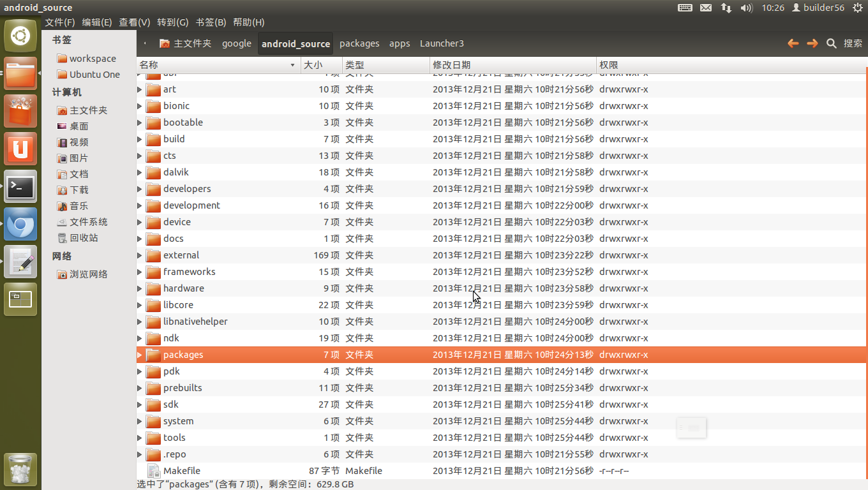Expand the system folder tree
This screenshot has width=868, height=490.
(140, 421)
